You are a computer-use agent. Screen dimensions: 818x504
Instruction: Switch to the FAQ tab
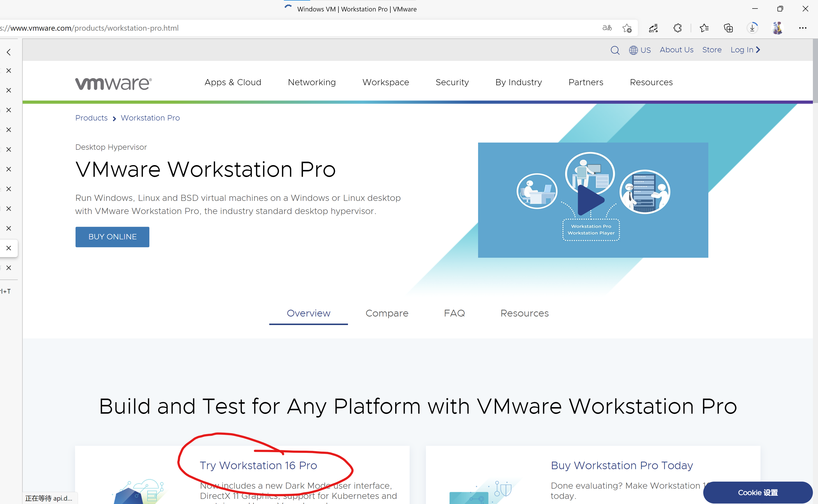pyautogui.click(x=454, y=313)
